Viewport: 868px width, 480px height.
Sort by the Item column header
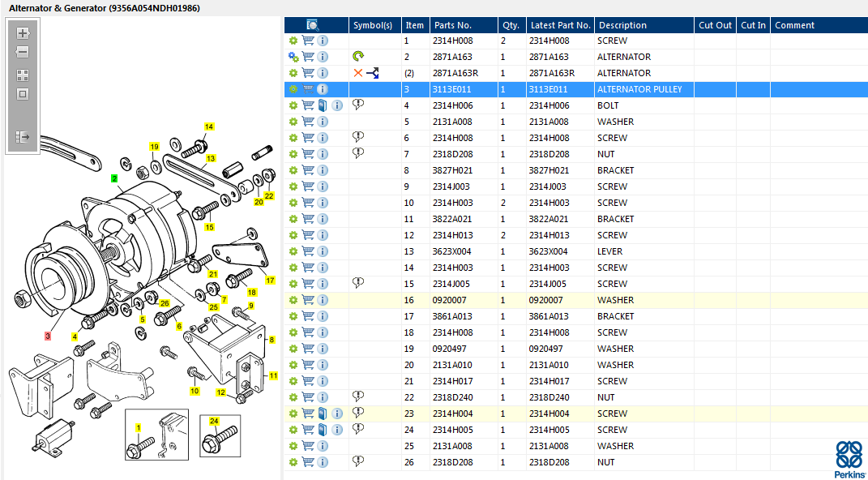[415, 25]
